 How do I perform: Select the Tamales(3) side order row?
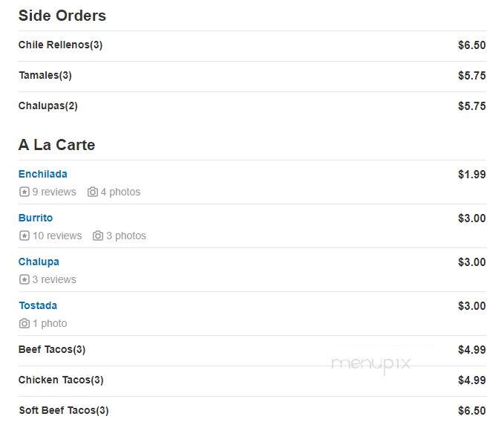pos(252,77)
